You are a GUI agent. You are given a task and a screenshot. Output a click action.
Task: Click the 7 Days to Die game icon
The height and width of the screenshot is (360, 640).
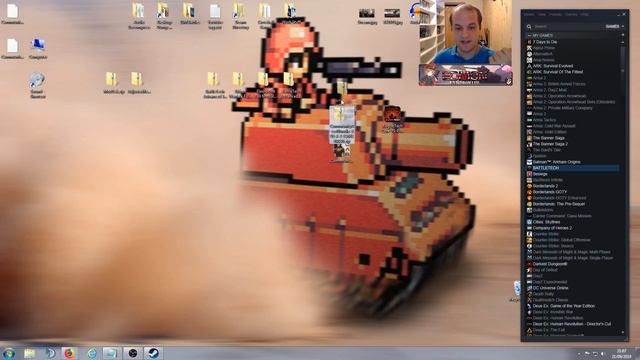coord(529,42)
